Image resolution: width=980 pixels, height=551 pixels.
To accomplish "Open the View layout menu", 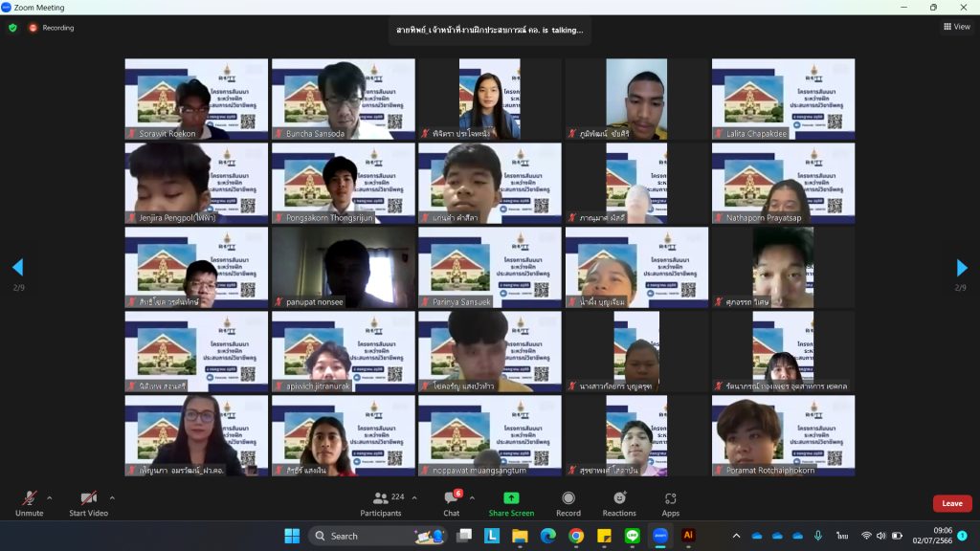I will pyautogui.click(x=957, y=27).
